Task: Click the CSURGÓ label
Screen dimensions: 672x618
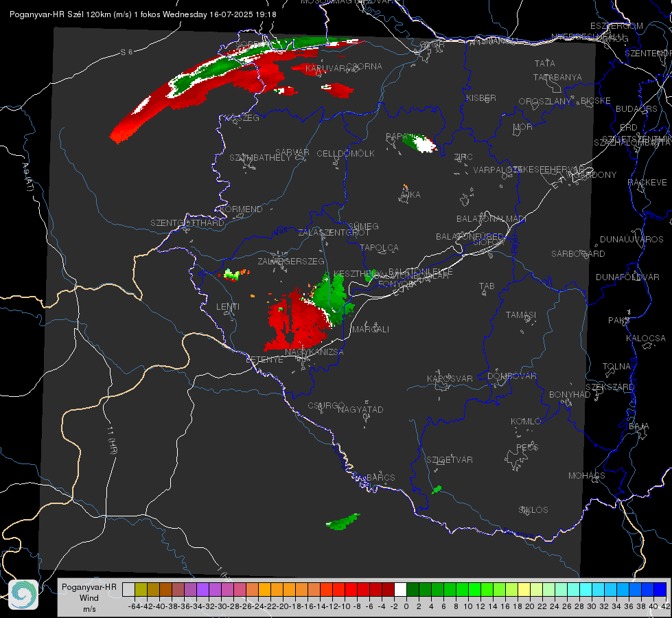Action: click(x=326, y=406)
